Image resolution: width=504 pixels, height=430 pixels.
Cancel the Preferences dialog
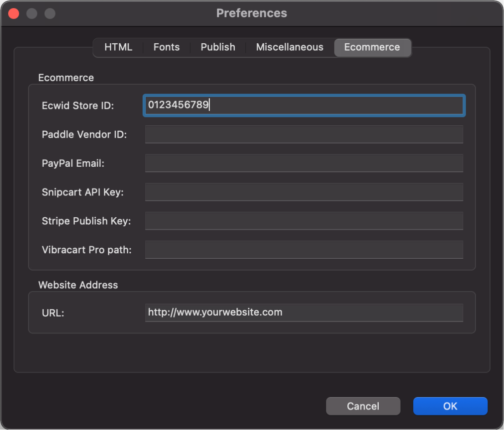pos(363,406)
